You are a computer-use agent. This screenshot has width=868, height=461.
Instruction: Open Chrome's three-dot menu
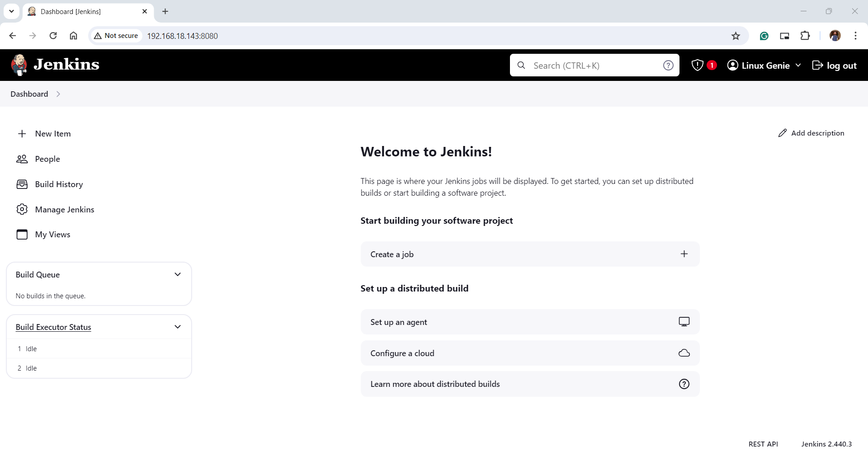(855, 36)
